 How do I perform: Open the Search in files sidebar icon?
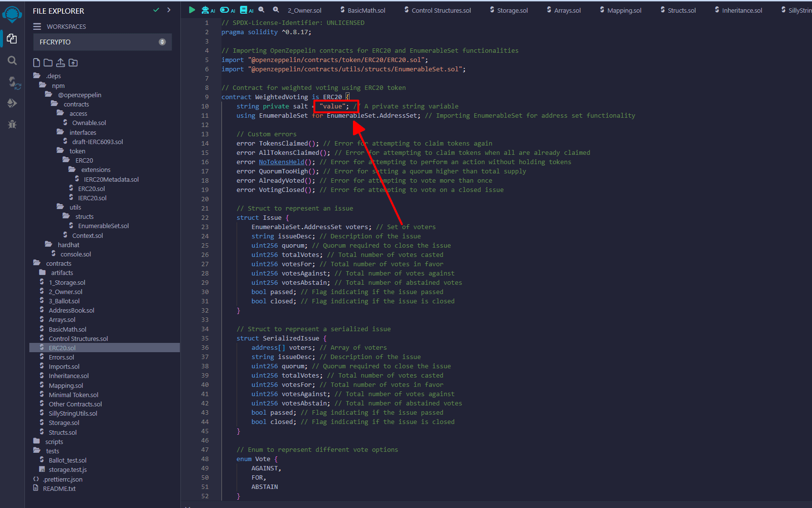[12, 61]
